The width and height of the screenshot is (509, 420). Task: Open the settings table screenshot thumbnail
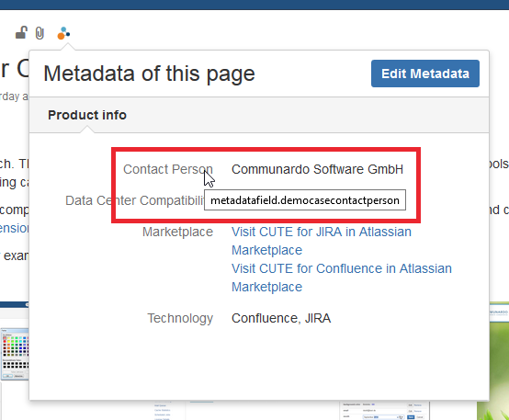pos(385,411)
